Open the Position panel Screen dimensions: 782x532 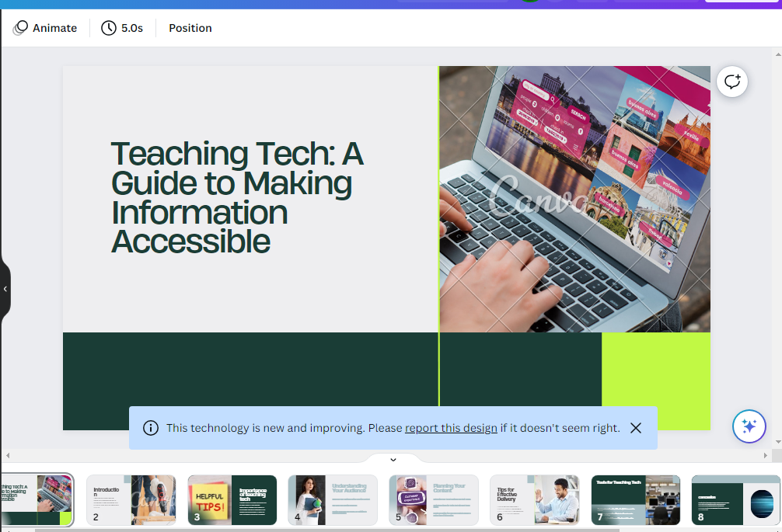[190, 28]
